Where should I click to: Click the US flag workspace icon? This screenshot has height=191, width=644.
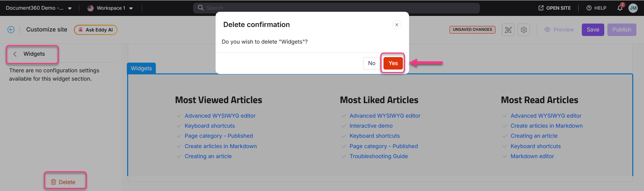click(91, 8)
